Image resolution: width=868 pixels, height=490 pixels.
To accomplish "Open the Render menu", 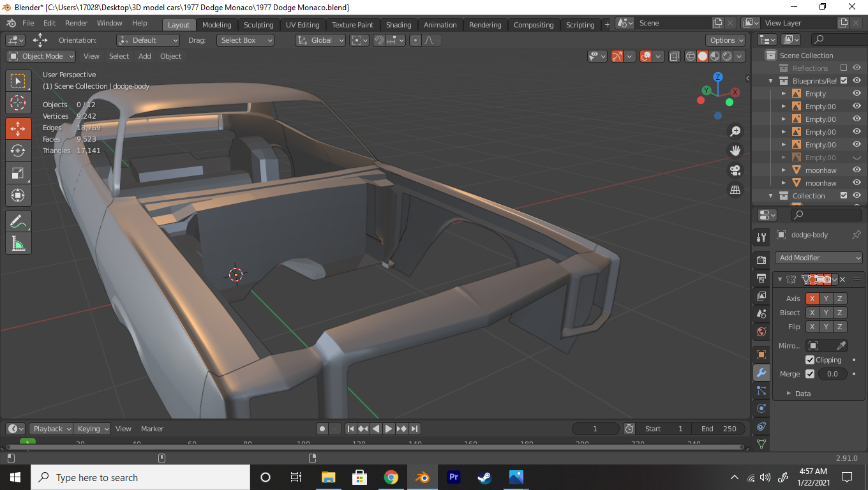I will pyautogui.click(x=77, y=23).
